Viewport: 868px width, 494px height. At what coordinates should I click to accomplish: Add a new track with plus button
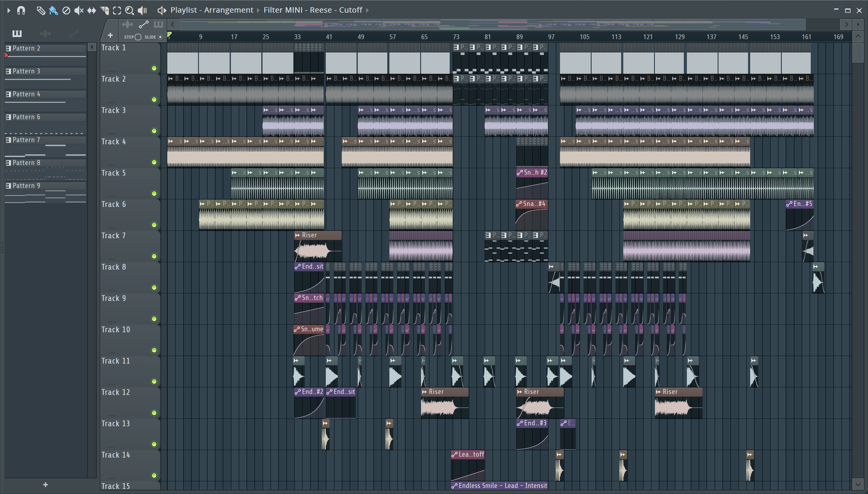click(110, 35)
